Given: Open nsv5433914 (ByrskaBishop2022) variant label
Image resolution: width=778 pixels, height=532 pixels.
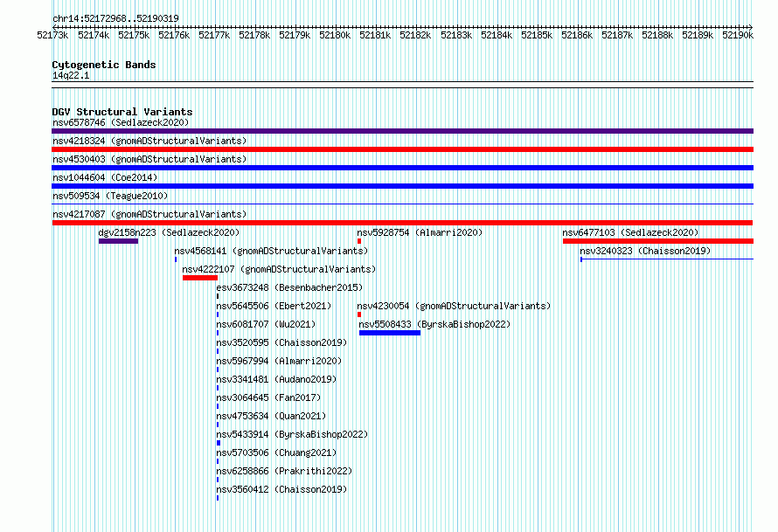Looking at the screenshot, I should pyautogui.click(x=292, y=434).
